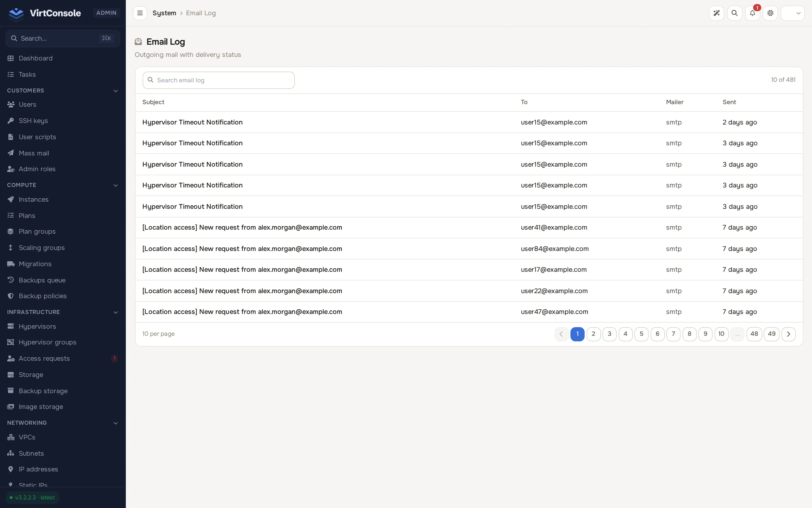
Task: Change the 10 per page setting
Action: click(x=158, y=334)
